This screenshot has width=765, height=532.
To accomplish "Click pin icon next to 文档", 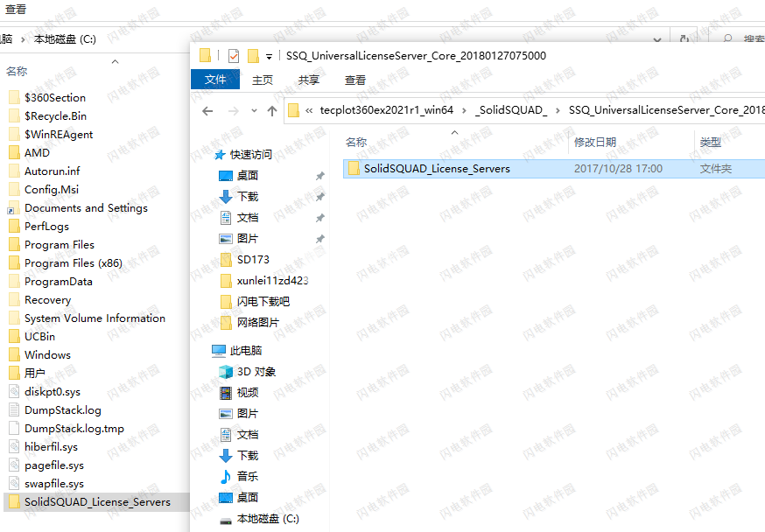I will pos(320,218).
